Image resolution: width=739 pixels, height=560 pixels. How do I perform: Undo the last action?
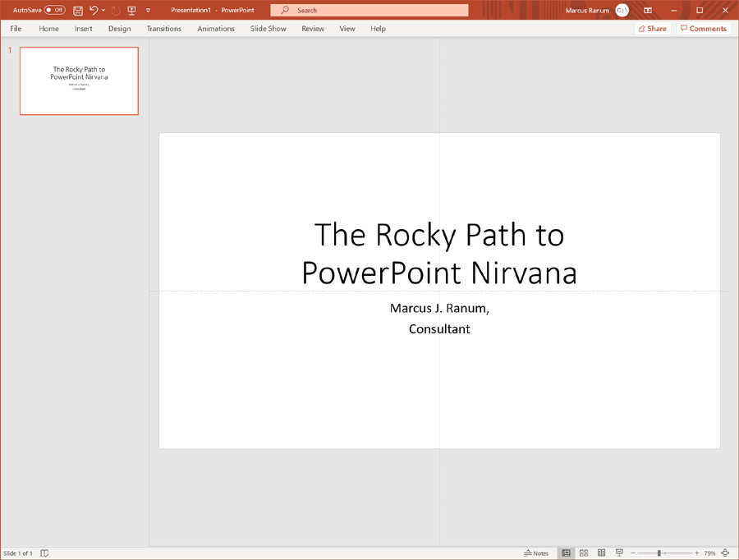click(94, 10)
